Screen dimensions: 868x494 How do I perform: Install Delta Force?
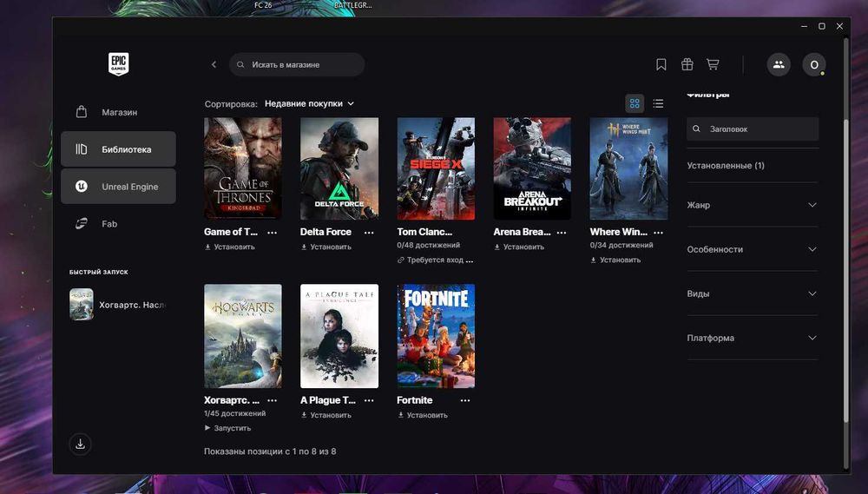pyautogui.click(x=326, y=247)
